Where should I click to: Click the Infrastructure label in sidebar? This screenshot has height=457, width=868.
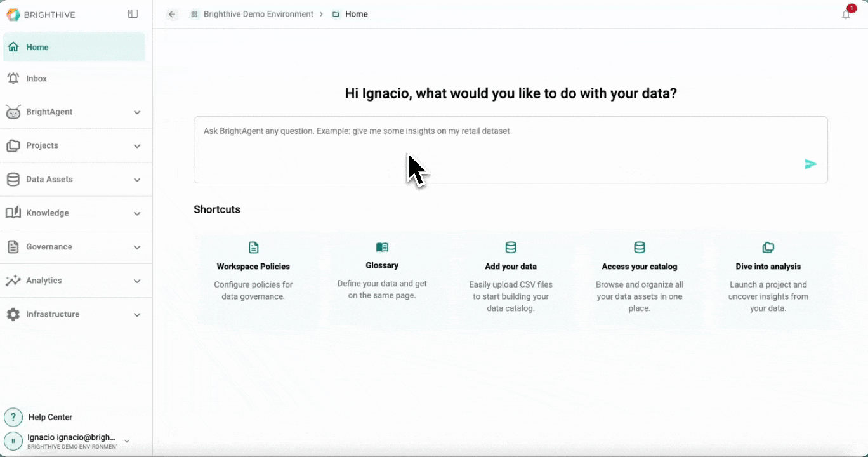coord(53,314)
